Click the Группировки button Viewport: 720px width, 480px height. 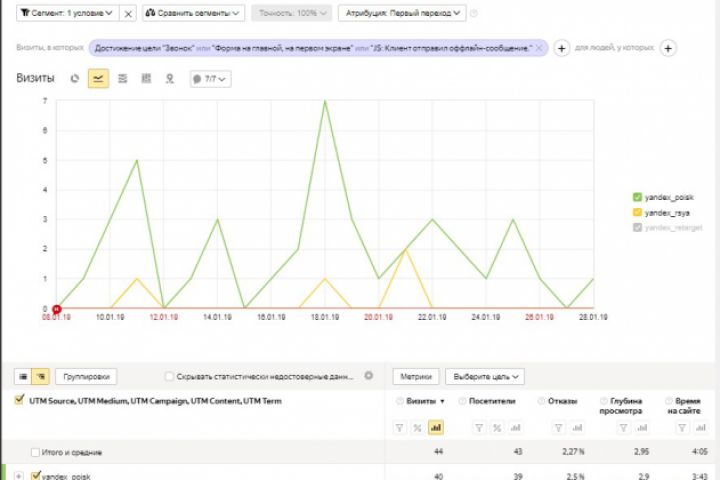click(x=86, y=377)
